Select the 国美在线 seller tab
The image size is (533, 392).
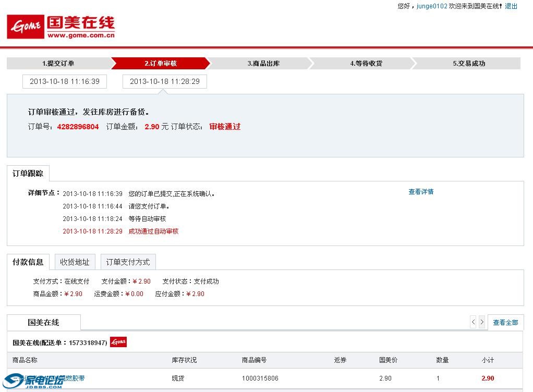(x=43, y=322)
